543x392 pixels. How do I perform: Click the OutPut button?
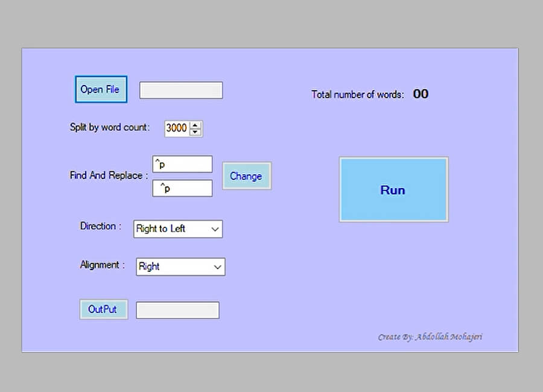click(103, 309)
